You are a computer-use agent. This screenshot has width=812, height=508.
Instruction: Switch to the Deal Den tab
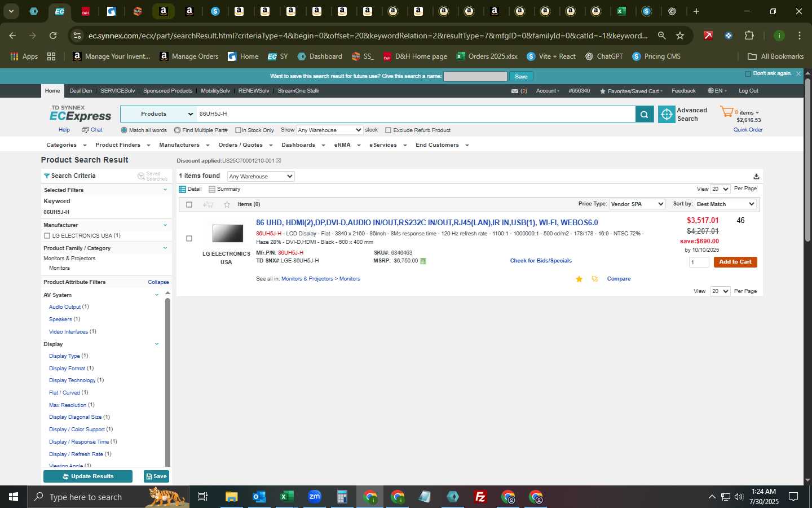coord(81,91)
